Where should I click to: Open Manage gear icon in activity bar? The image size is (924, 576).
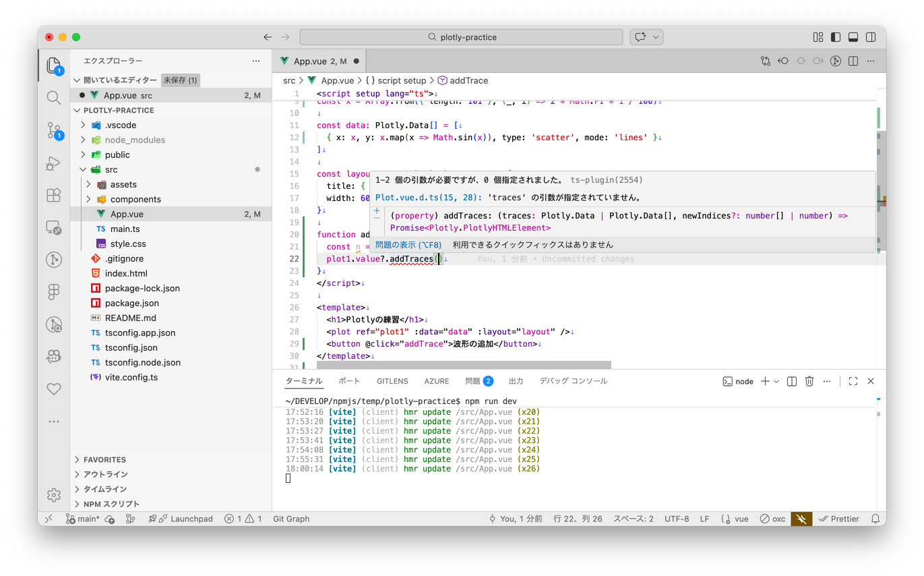[54, 494]
